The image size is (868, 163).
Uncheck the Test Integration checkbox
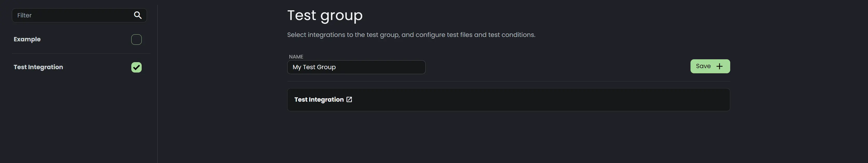pyautogui.click(x=136, y=67)
